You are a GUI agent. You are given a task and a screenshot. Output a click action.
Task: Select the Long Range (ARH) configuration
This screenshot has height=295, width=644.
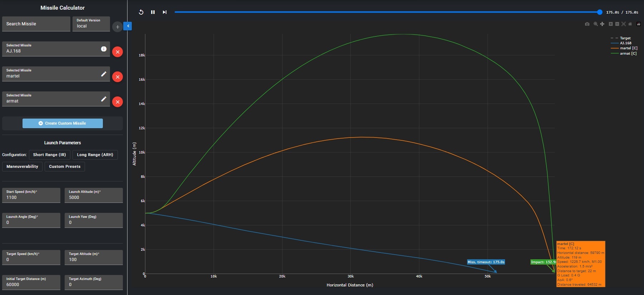[95, 155]
